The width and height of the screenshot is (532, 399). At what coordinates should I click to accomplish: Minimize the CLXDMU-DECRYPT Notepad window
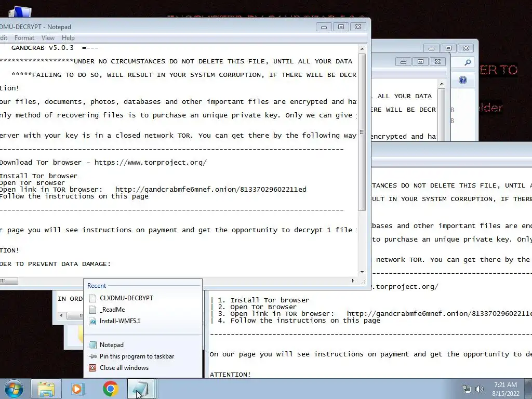pyautogui.click(x=324, y=27)
